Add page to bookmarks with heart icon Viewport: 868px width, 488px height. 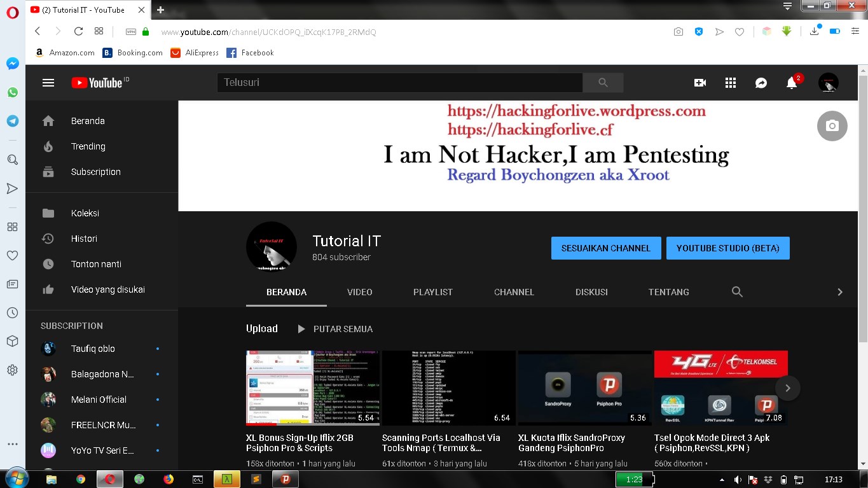click(x=740, y=32)
